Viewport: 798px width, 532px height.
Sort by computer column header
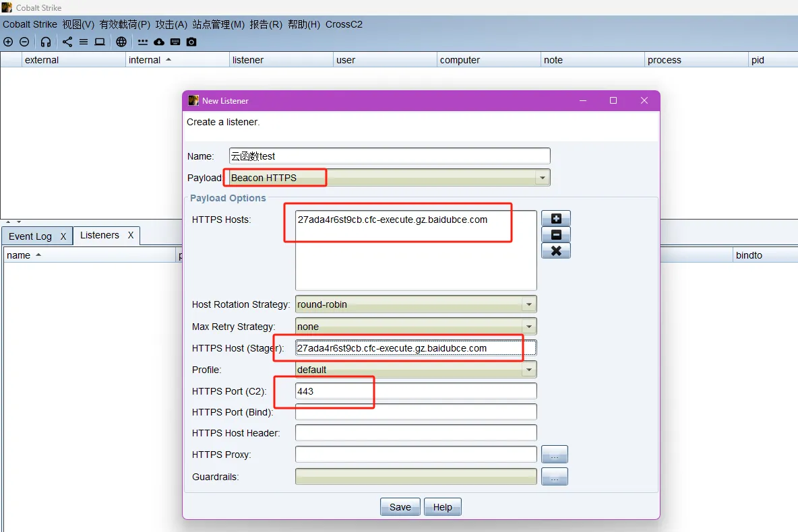(x=489, y=60)
